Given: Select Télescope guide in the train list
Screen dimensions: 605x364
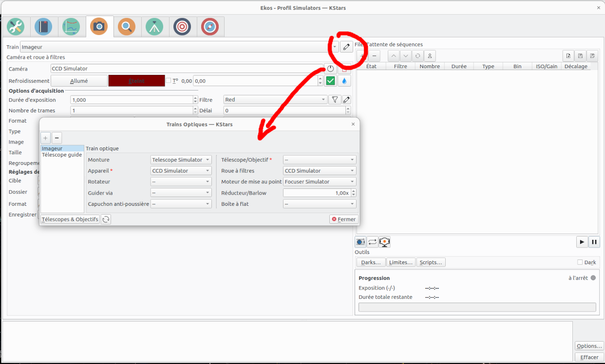Looking at the screenshot, I should pyautogui.click(x=62, y=155).
